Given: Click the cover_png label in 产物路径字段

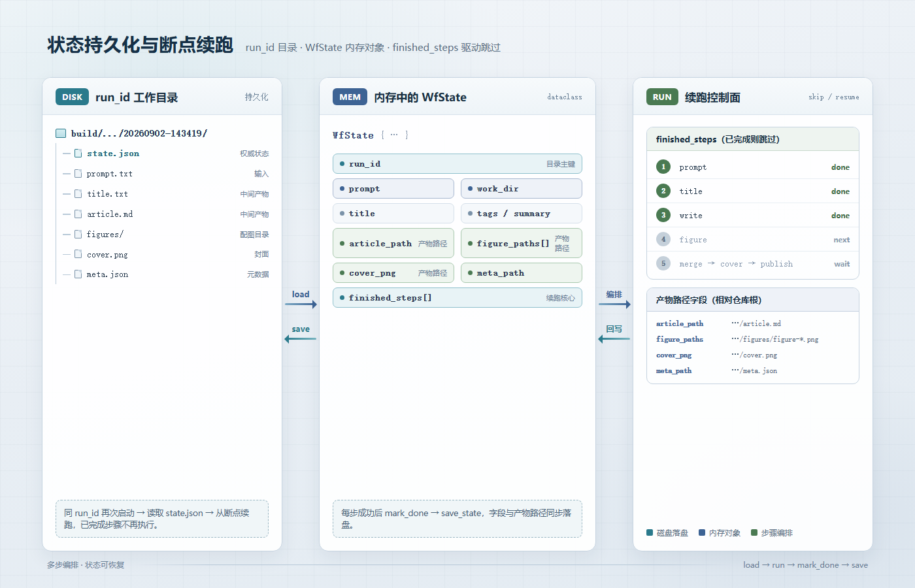Looking at the screenshot, I should (x=674, y=355).
